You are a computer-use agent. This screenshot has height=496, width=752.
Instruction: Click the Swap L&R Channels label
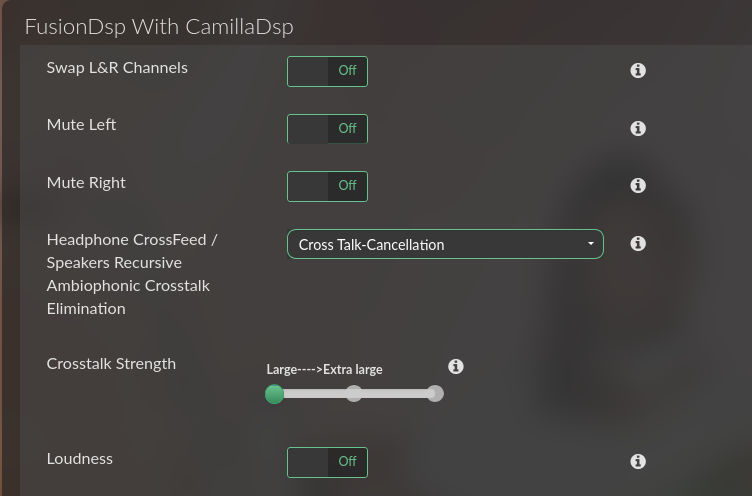[117, 68]
